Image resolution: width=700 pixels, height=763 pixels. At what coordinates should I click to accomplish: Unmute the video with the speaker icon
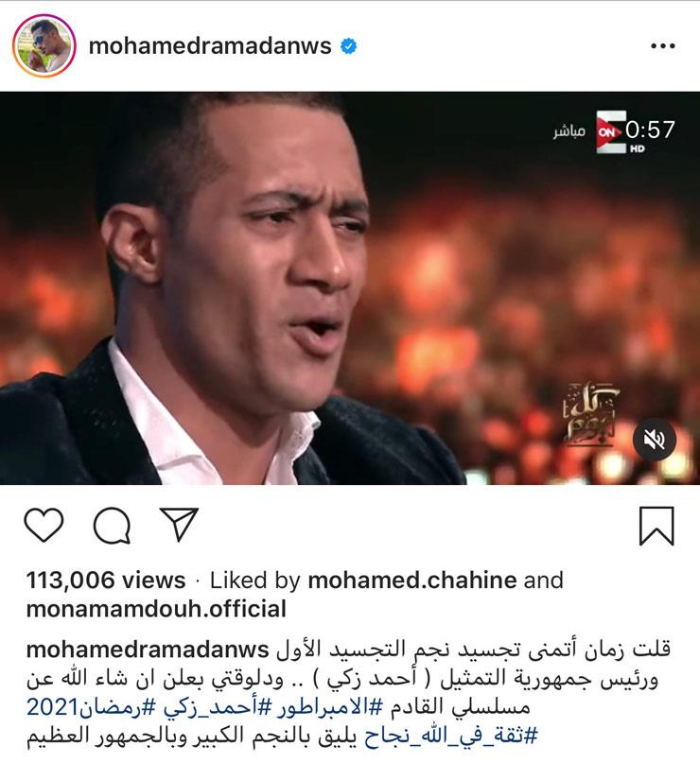(x=655, y=440)
